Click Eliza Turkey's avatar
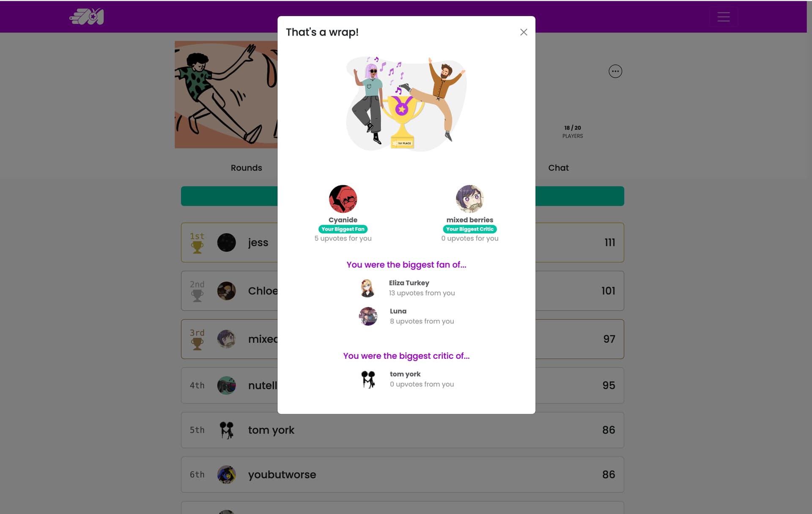This screenshot has width=812, height=514. [x=368, y=288]
